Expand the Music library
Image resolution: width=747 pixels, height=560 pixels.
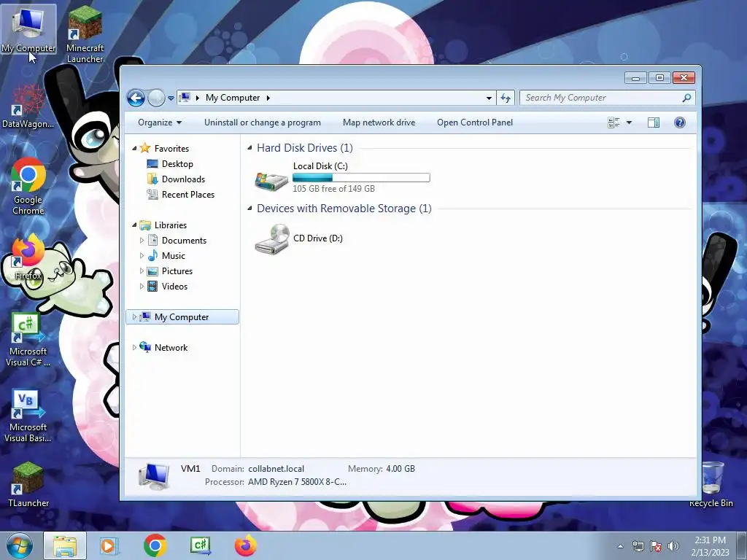[x=142, y=256]
